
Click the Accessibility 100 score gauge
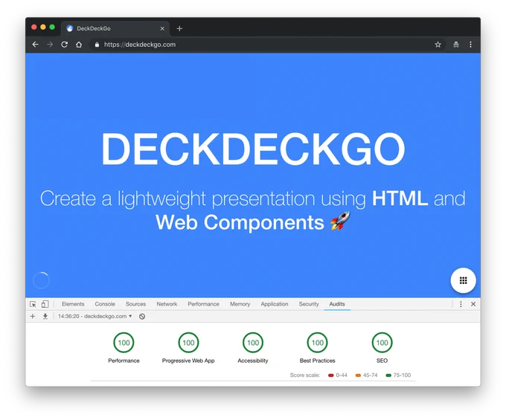point(253,342)
